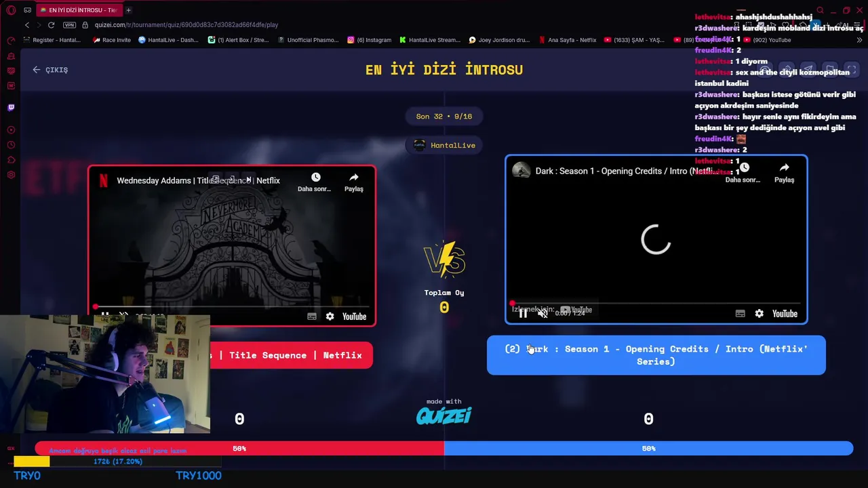The height and width of the screenshot is (488, 868).
Task: Open settings gear on the Dark video
Action: click(x=759, y=313)
